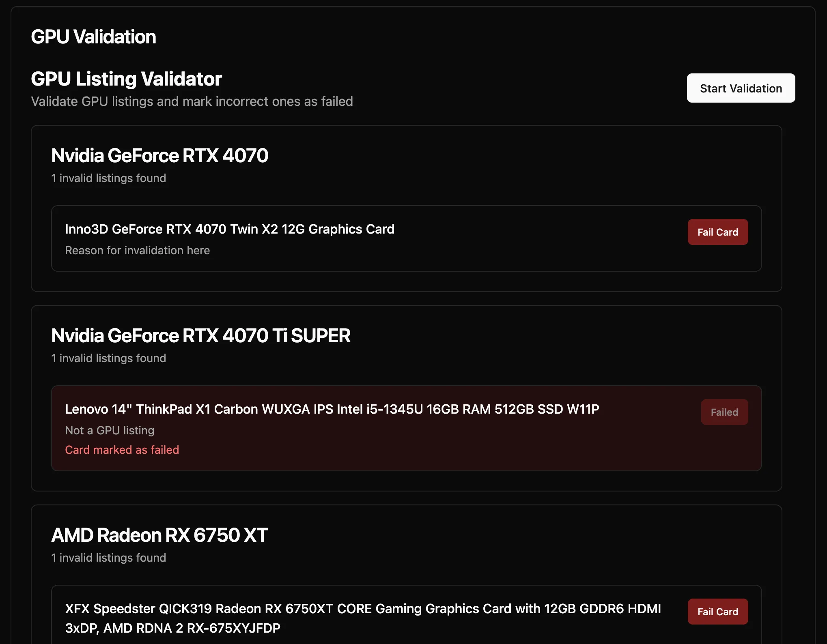
Task: Click the GPU Validation page title
Action: click(x=93, y=37)
